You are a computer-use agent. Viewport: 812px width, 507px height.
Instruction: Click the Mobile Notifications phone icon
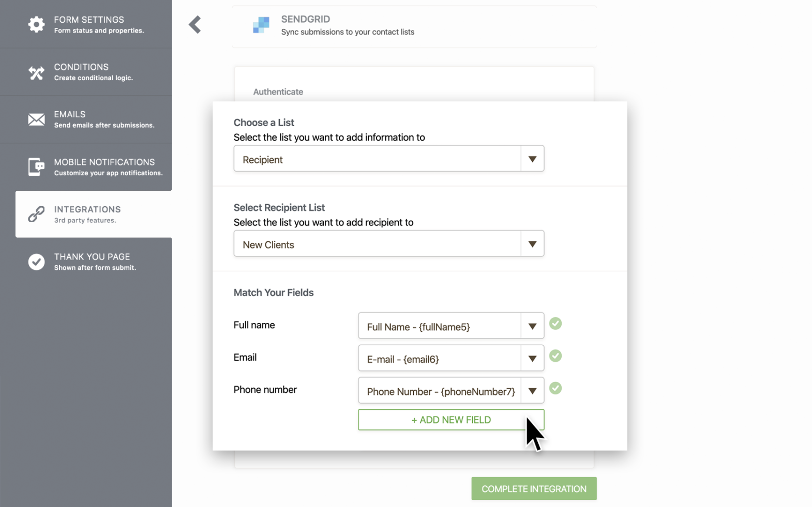[36, 167]
